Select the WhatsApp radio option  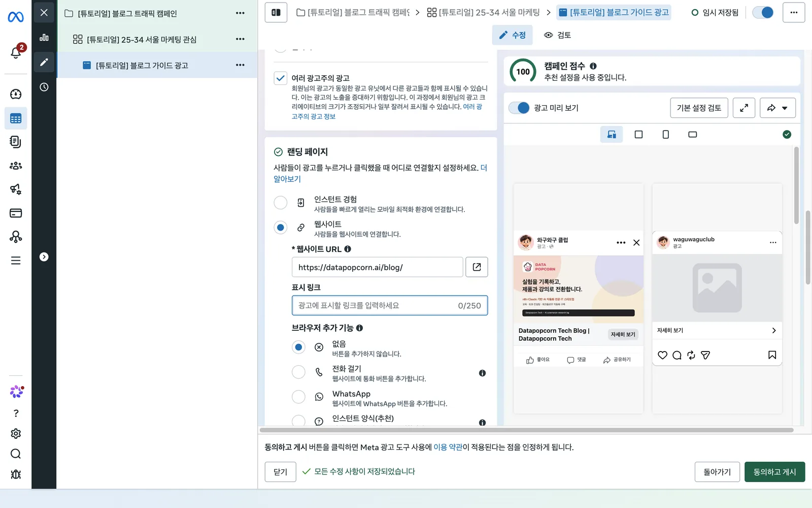(298, 397)
